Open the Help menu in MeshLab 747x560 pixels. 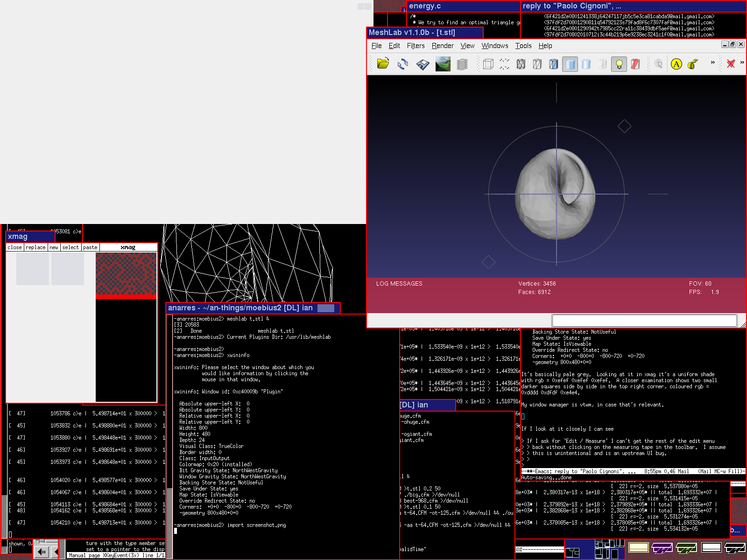tap(545, 46)
